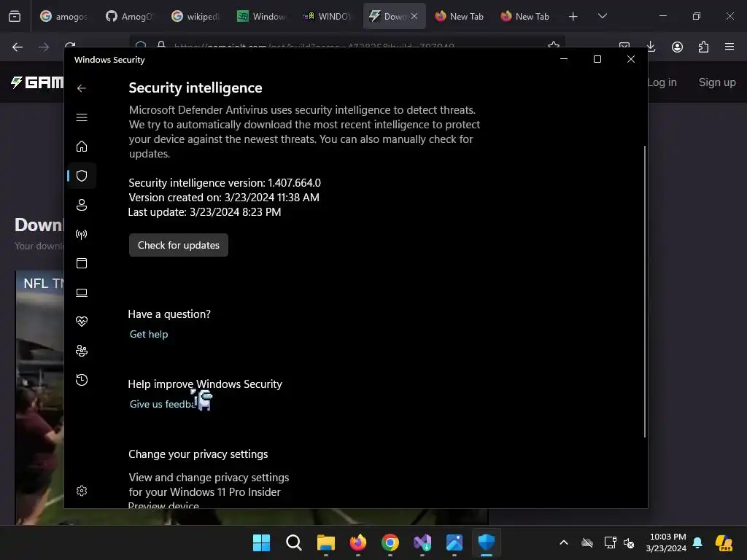Close the Download browser tab
This screenshot has height=560, width=747.
414,16
